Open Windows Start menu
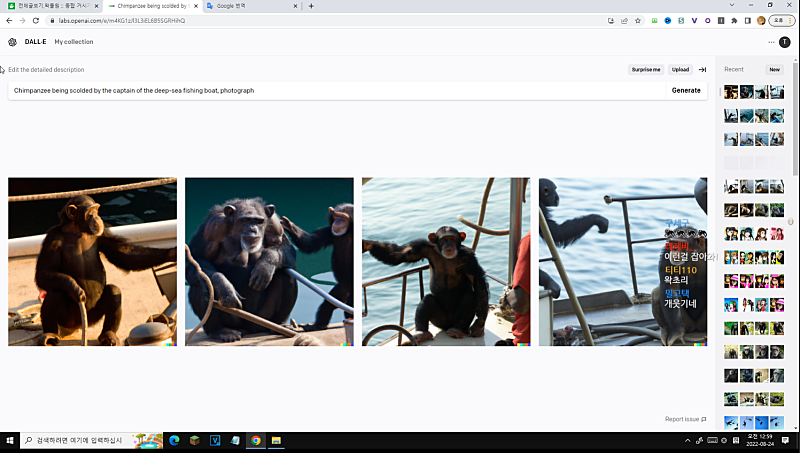Image resolution: width=800 pixels, height=453 pixels. [x=10, y=440]
